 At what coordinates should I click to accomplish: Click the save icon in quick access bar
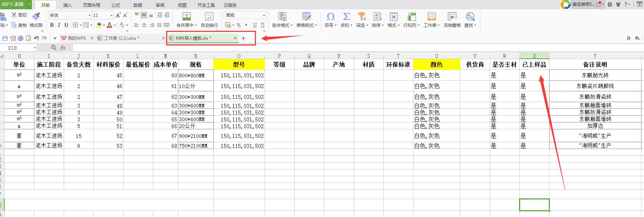(x=5, y=38)
